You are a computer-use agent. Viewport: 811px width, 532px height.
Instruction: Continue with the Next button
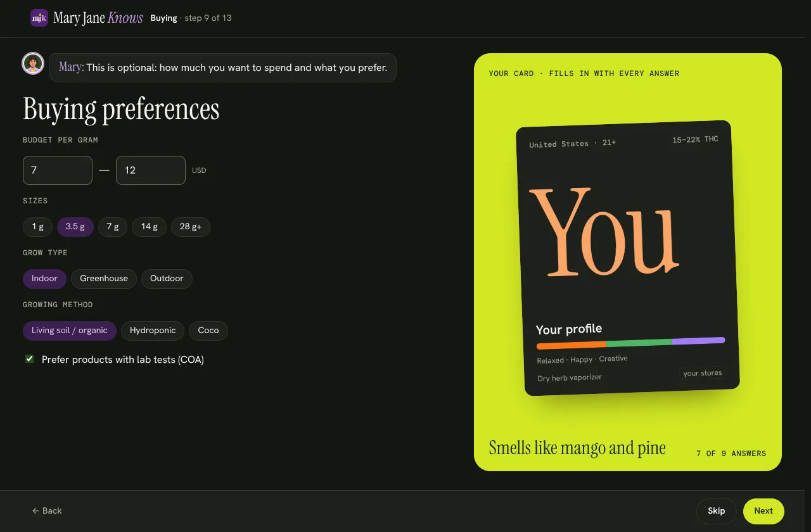tap(763, 511)
